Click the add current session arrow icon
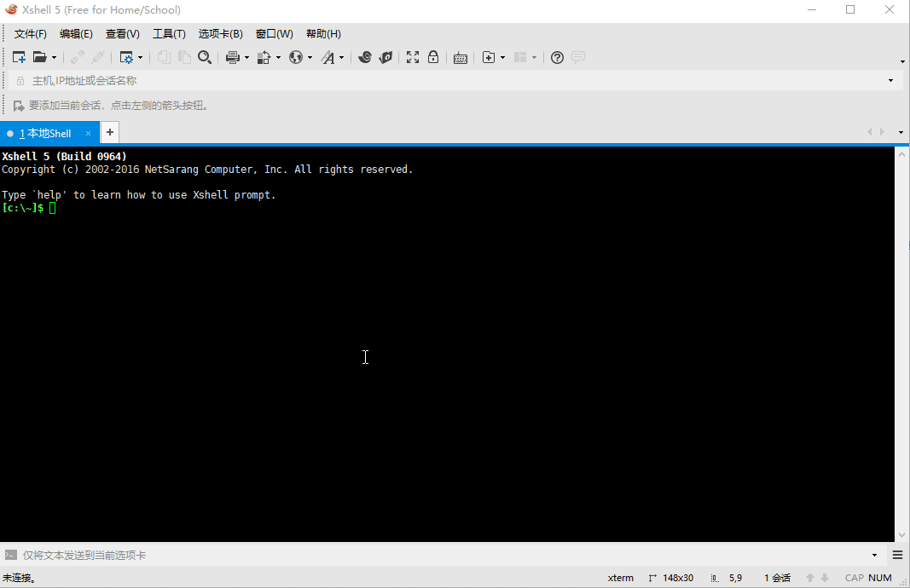 [19, 106]
